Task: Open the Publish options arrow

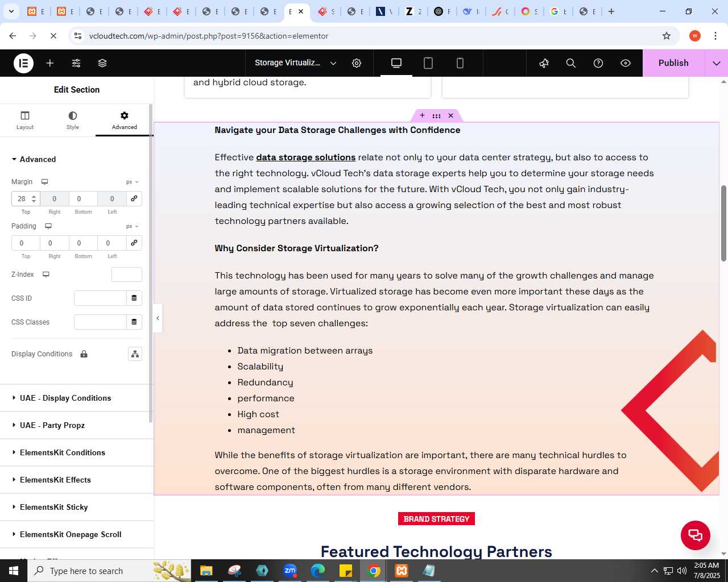Action: (717, 63)
